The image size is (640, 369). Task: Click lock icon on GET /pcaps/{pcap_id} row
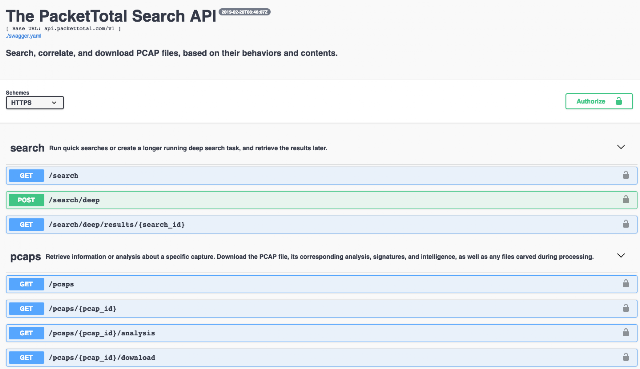point(626,308)
